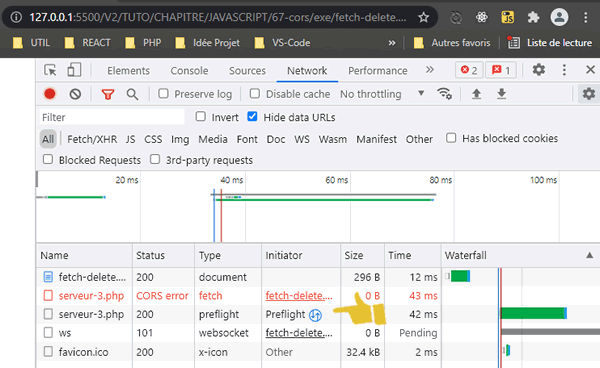Screen dimensions: 600x368
Task: Check the Disable cache option
Action: click(254, 93)
